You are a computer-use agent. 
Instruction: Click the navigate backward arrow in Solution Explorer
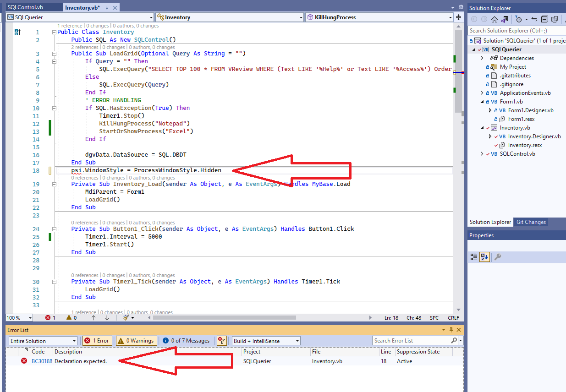(x=474, y=19)
